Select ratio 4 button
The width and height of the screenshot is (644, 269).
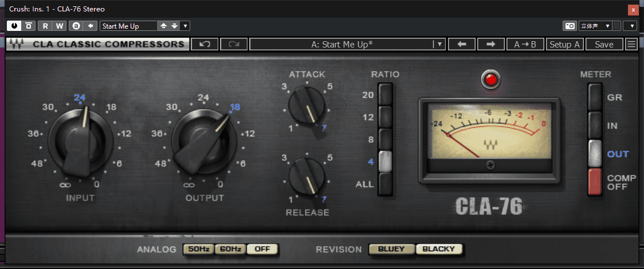[385, 161]
